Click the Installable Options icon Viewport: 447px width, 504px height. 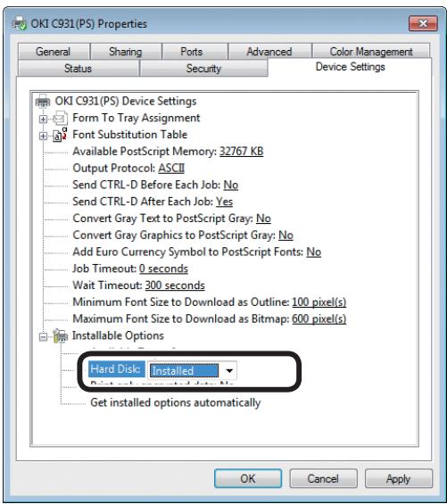point(60,336)
